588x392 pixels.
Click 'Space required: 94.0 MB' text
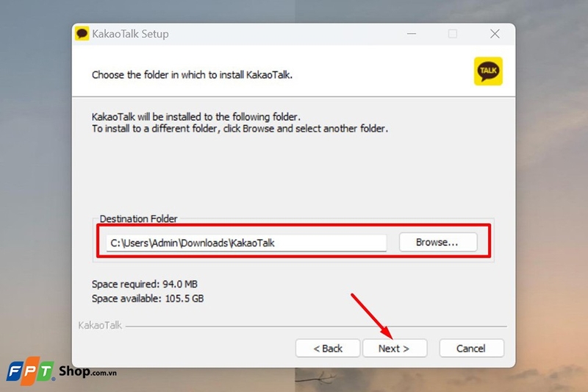tap(145, 284)
